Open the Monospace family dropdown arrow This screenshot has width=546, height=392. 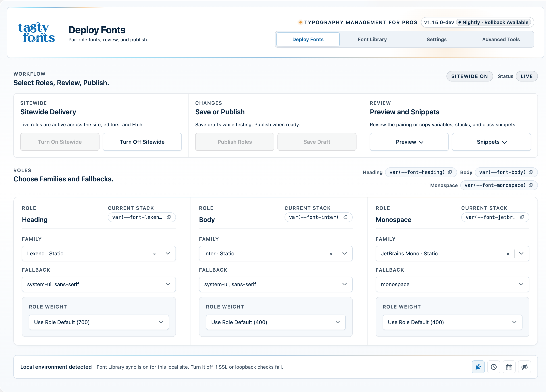(x=521, y=253)
